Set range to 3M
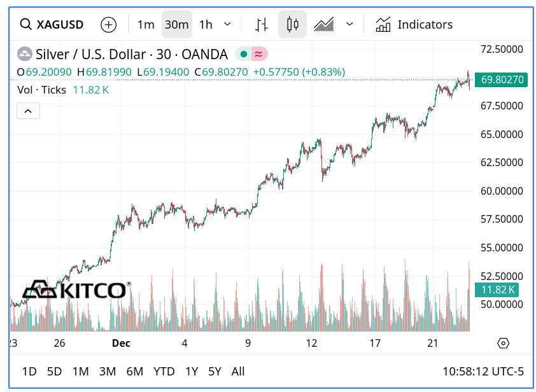The height and width of the screenshot is (392, 536). point(108,372)
